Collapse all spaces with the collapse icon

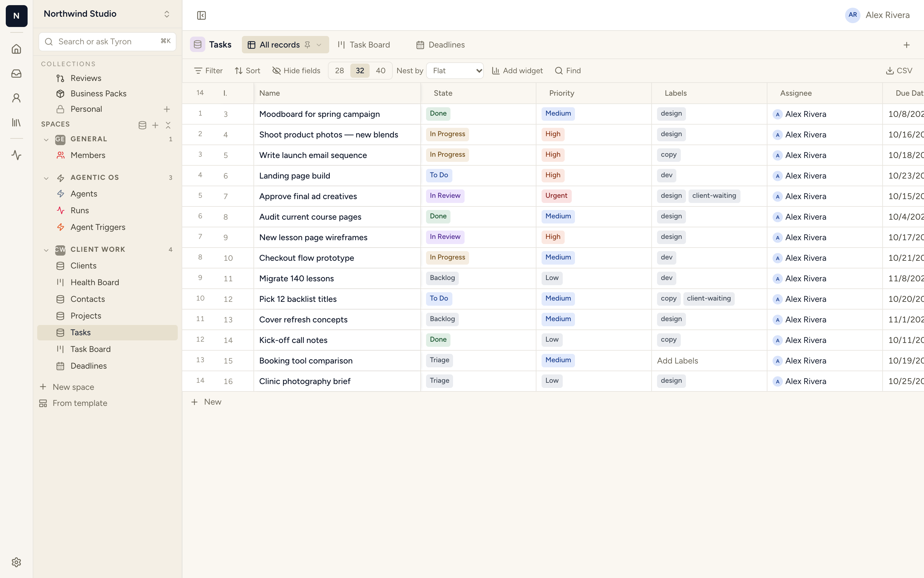tap(168, 125)
